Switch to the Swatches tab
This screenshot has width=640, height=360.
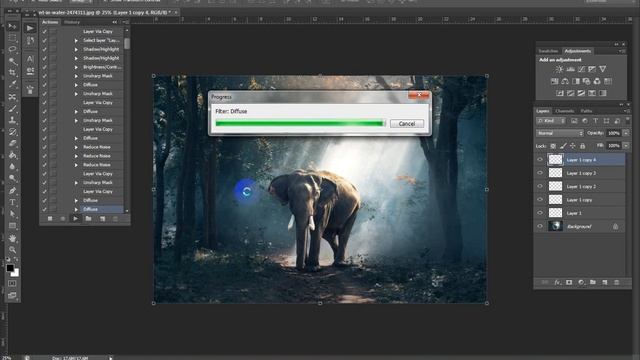tap(548, 51)
